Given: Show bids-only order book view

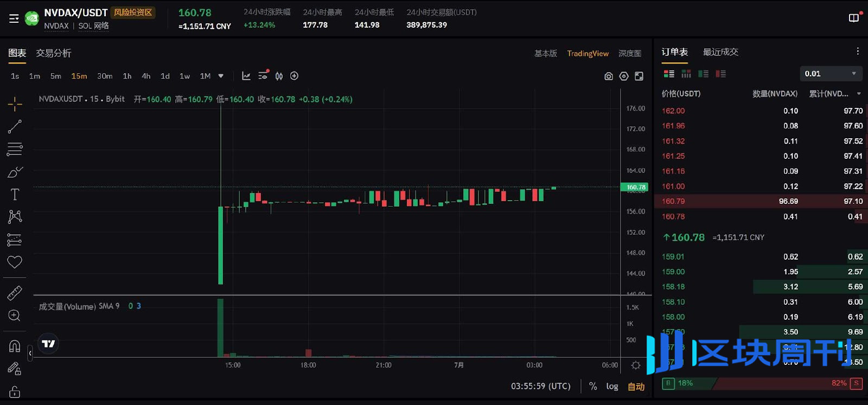Looking at the screenshot, I should click(704, 74).
